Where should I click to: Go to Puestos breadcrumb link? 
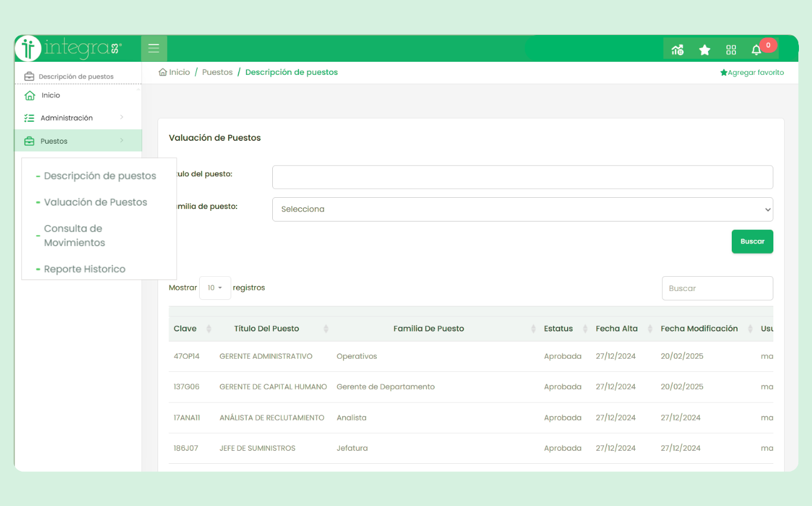click(218, 72)
